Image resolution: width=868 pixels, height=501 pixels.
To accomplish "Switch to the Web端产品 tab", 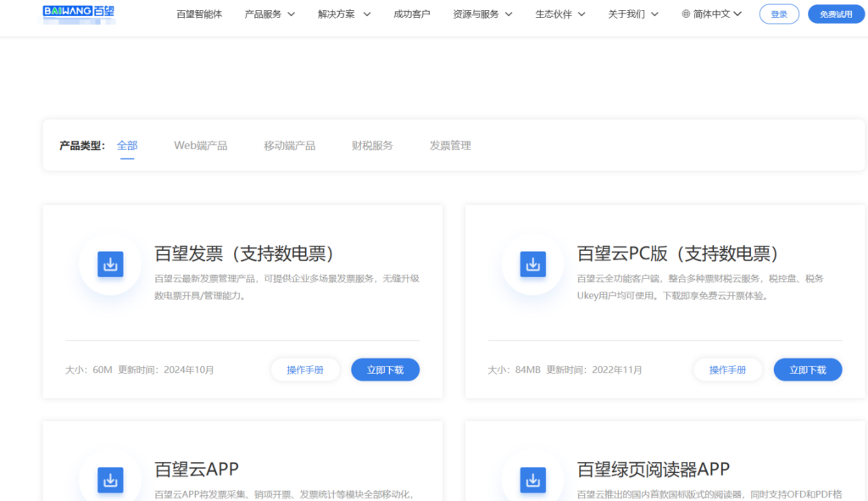I will click(x=201, y=145).
